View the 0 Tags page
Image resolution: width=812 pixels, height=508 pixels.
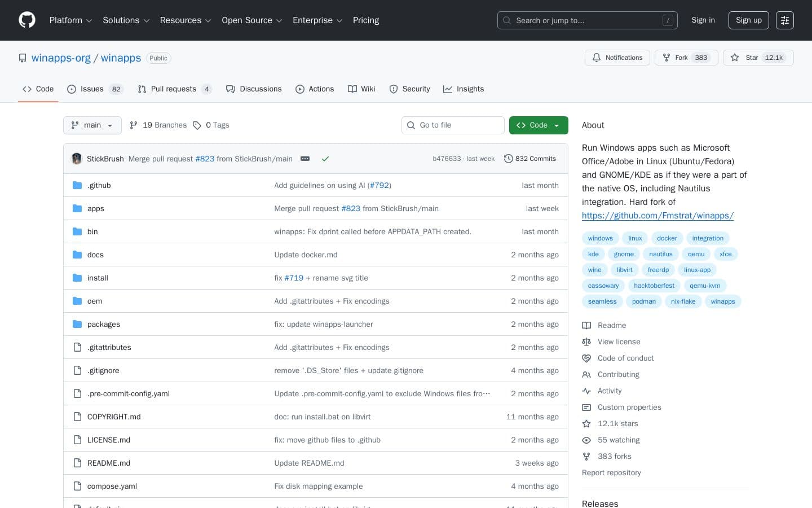coord(211,125)
